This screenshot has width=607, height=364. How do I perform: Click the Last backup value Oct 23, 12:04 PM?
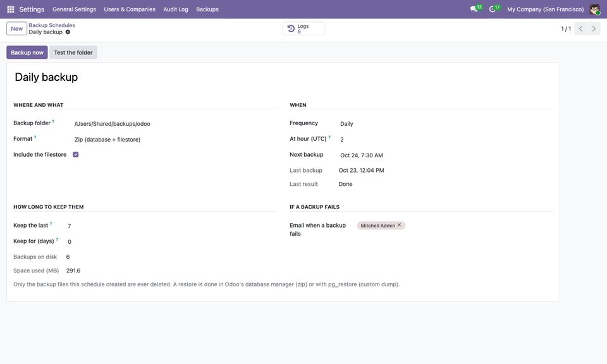point(361,170)
